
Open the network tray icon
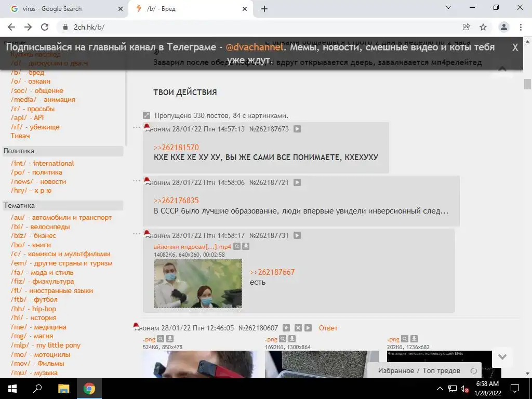453,389
